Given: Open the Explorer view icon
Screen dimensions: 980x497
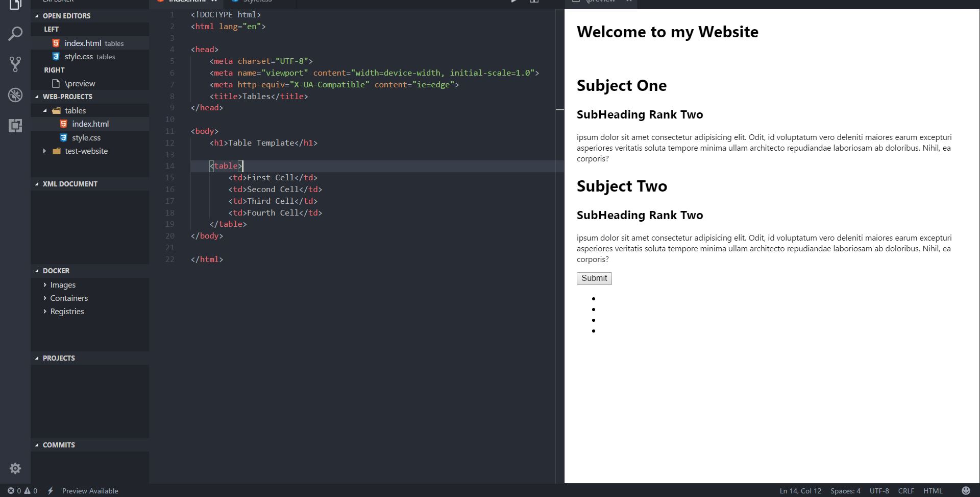Looking at the screenshot, I should pos(15,5).
